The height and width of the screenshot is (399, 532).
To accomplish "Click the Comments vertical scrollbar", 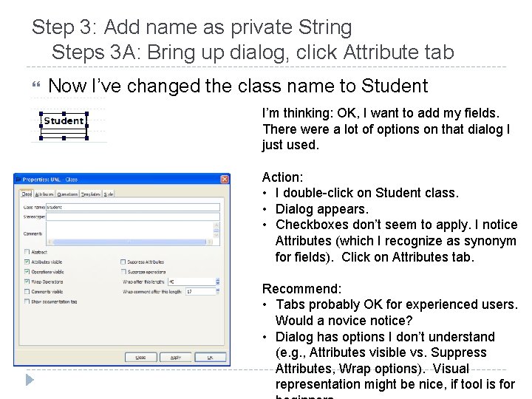I will (216, 231).
